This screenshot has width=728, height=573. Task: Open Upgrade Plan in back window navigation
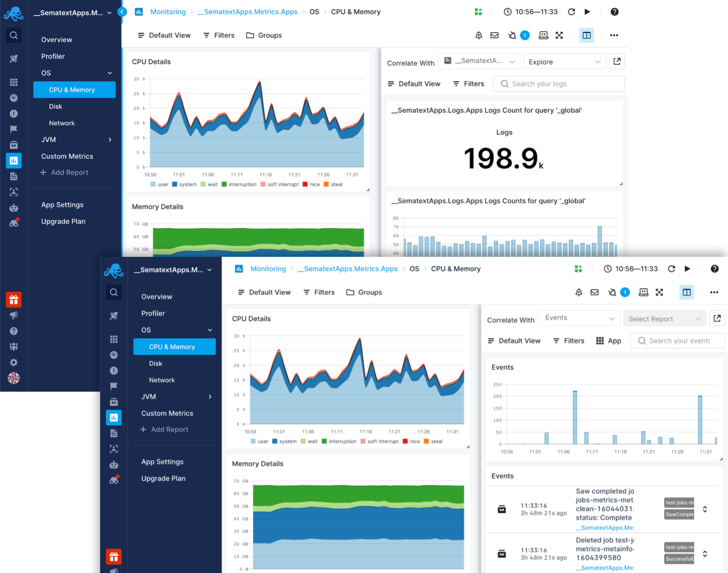pyautogui.click(x=63, y=222)
